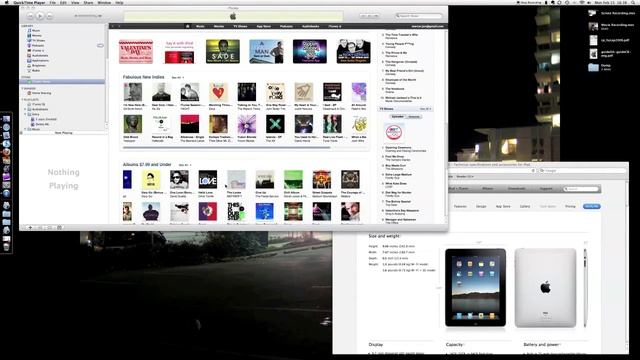The width and height of the screenshot is (640, 360).
Task: Switch to Seasons in TV Shows chart
Action: (x=414, y=117)
